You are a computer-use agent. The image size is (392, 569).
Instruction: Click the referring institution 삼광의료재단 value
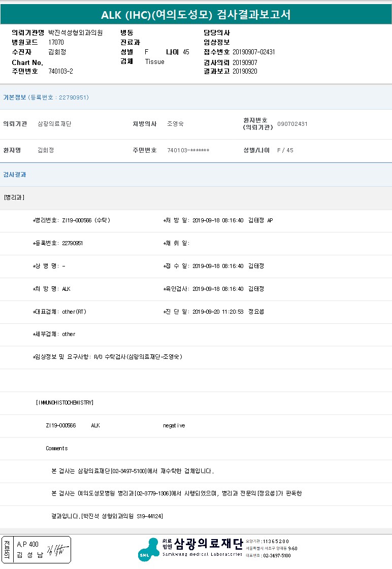[x=54, y=124]
